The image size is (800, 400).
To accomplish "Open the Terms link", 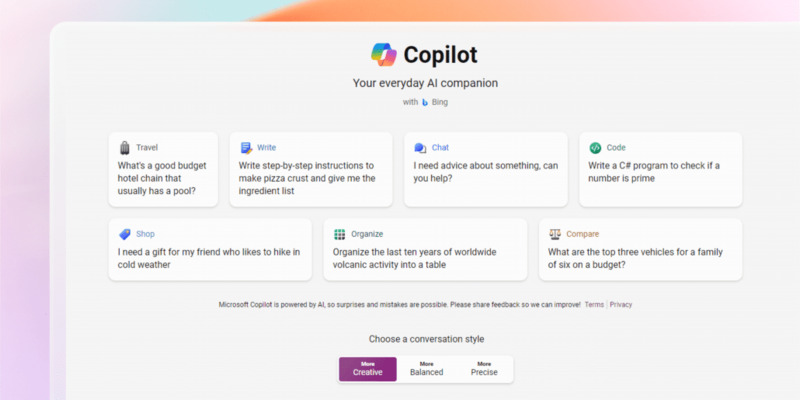I will [594, 305].
